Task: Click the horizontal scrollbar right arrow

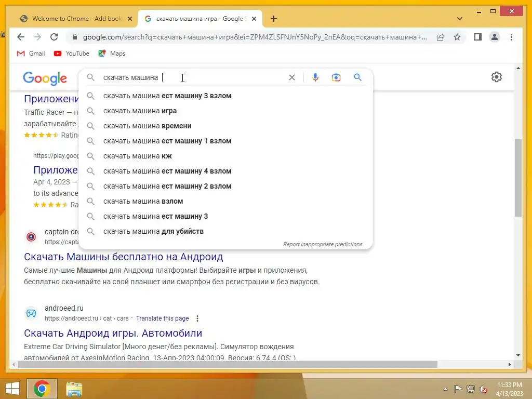Action: (509, 364)
